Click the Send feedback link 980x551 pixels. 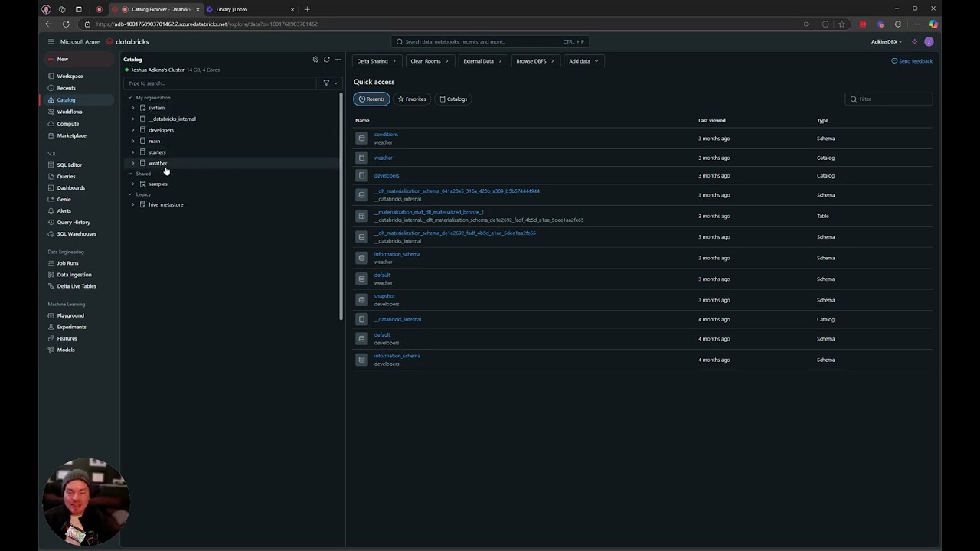[912, 61]
